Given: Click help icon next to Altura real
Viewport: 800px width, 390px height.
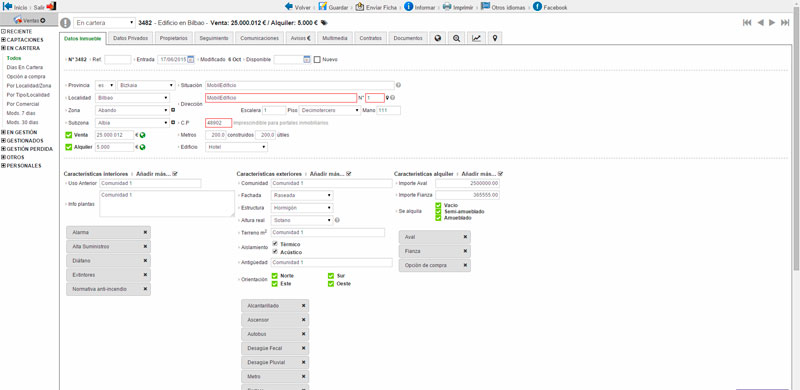Looking at the screenshot, I should pyautogui.click(x=338, y=221).
